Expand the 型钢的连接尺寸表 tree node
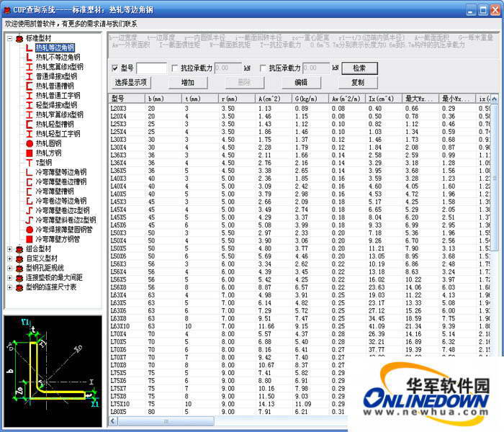 pos(9,287)
